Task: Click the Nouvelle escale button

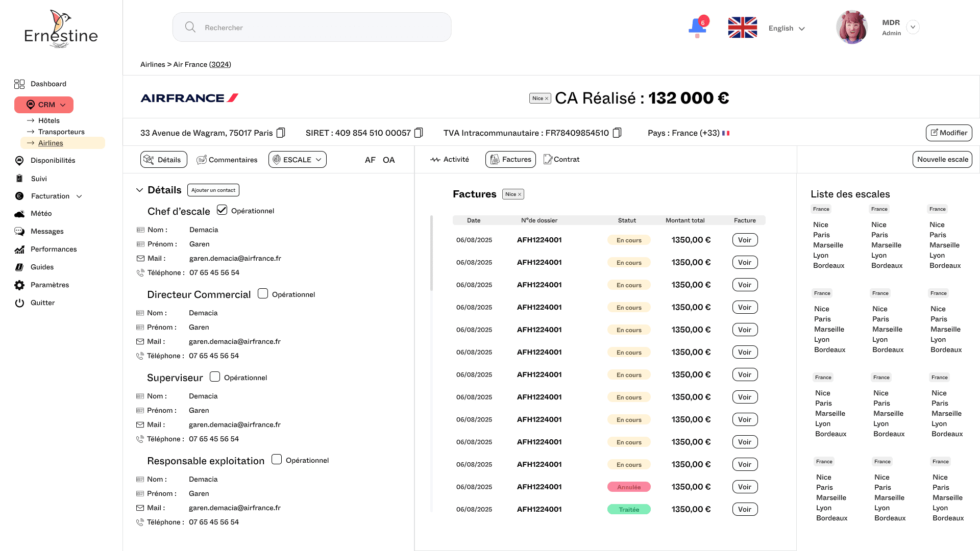Action: (942, 159)
